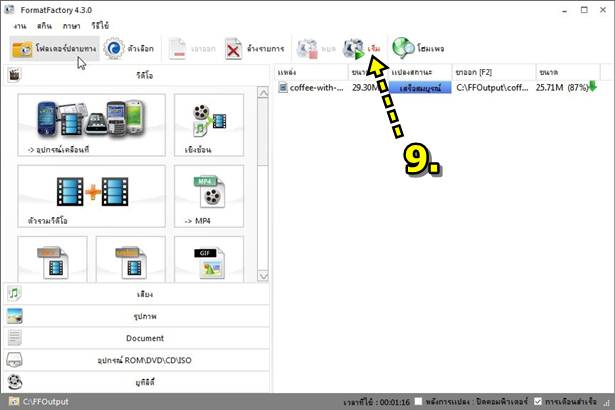Click the FormatFactory title bar app icon
Screen dimensions: 615x410
pyautogui.click(x=9, y=10)
